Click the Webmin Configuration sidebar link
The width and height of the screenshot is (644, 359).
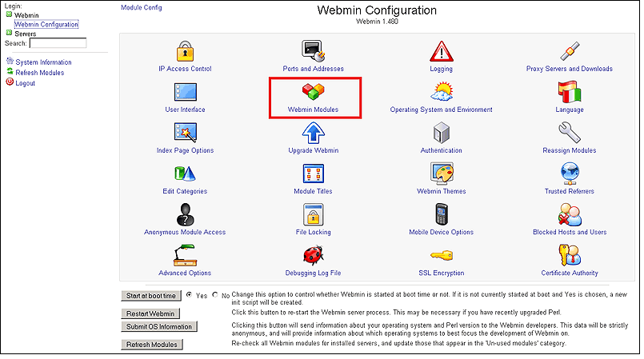pos(46,24)
